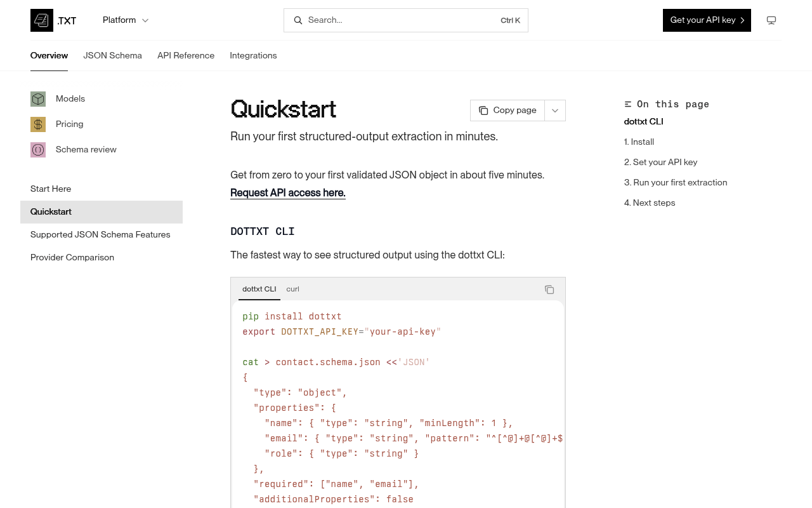
Task: Open the API Reference tab
Action: pos(186,56)
